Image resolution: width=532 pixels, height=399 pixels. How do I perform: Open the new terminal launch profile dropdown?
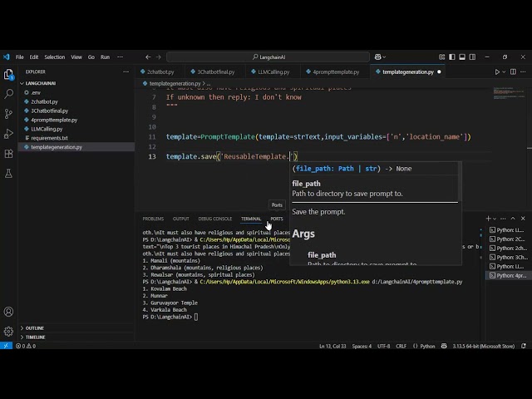tap(495, 219)
